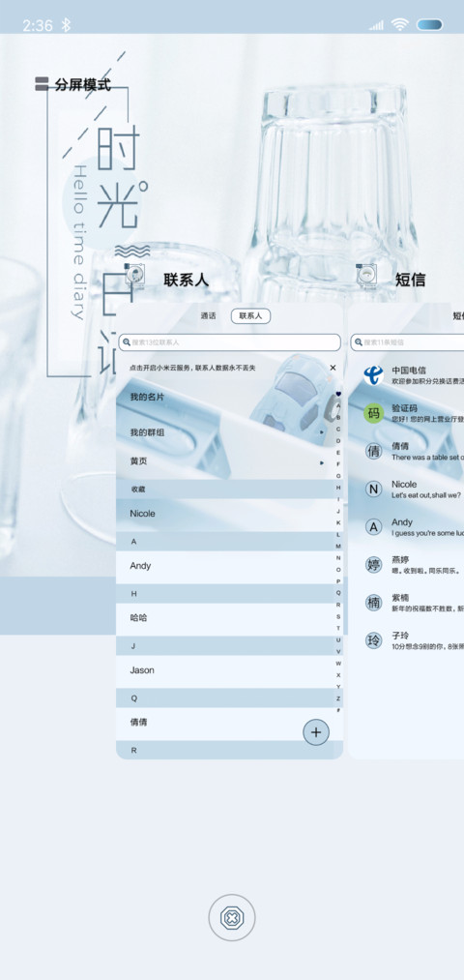The height and width of the screenshot is (980, 464).
Task: Tap the 玲 avatar in messages
Action: point(373,640)
